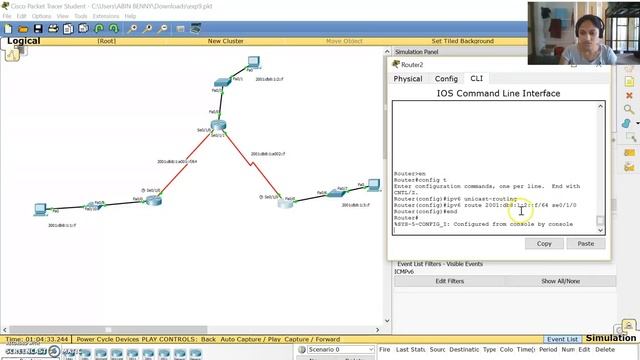Select the Draw shape tool icon
Screen dimensions: 640x360
coord(627,123)
